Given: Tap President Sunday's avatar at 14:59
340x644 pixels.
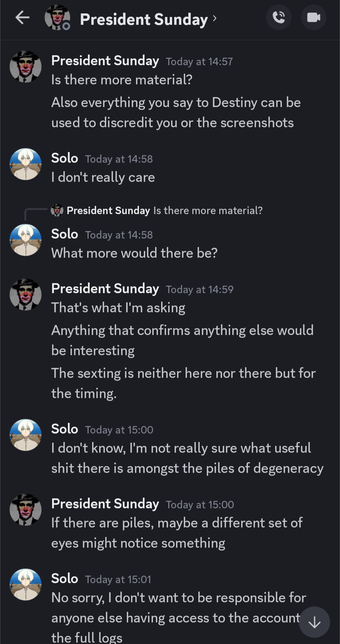Looking at the screenshot, I should click(x=25, y=295).
